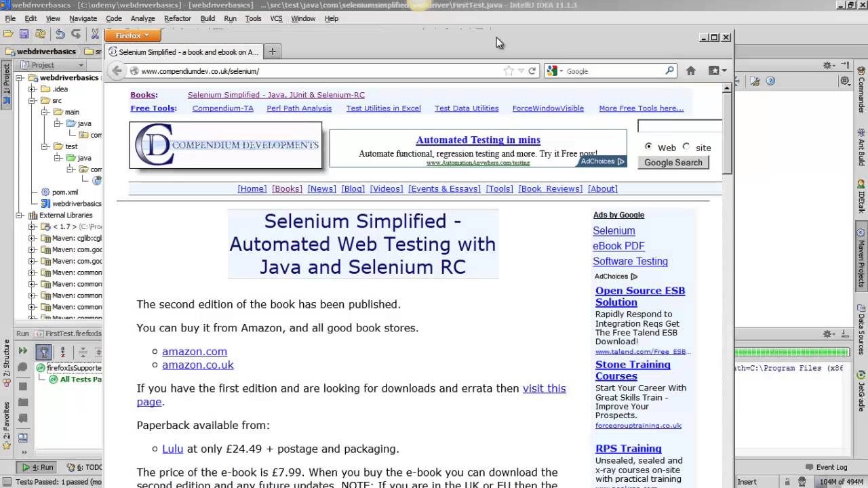This screenshot has width=868, height=488.
Task: Click the IntelliJ Open folder toolbar icon
Action: click(x=8, y=34)
